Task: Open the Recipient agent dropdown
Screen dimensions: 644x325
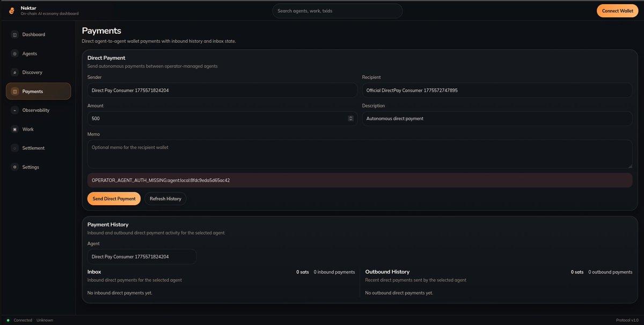Action: click(x=496, y=90)
